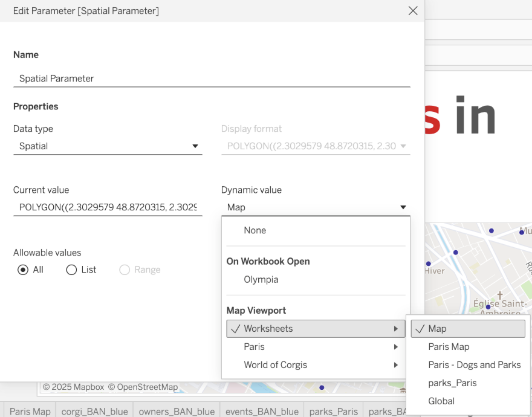Click the Current value field
The width and height of the screenshot is (532, 417).
tap(108, 207)
